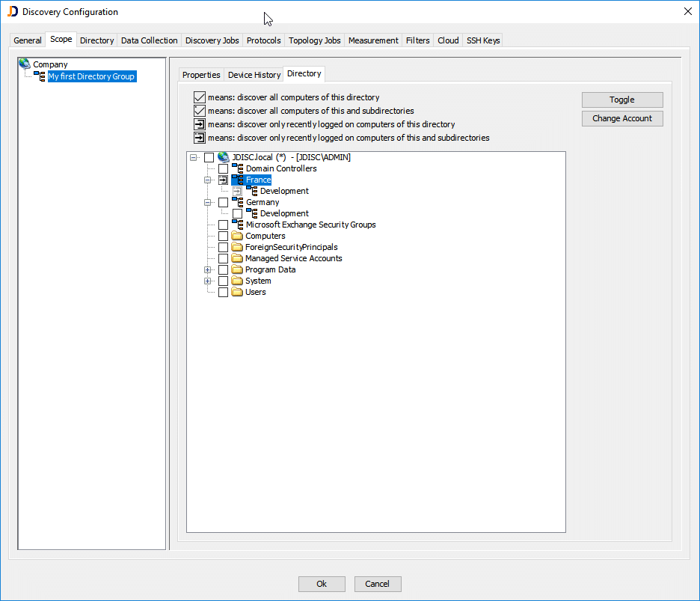Check the Domain Controllers checkbox

pos(223,168)
